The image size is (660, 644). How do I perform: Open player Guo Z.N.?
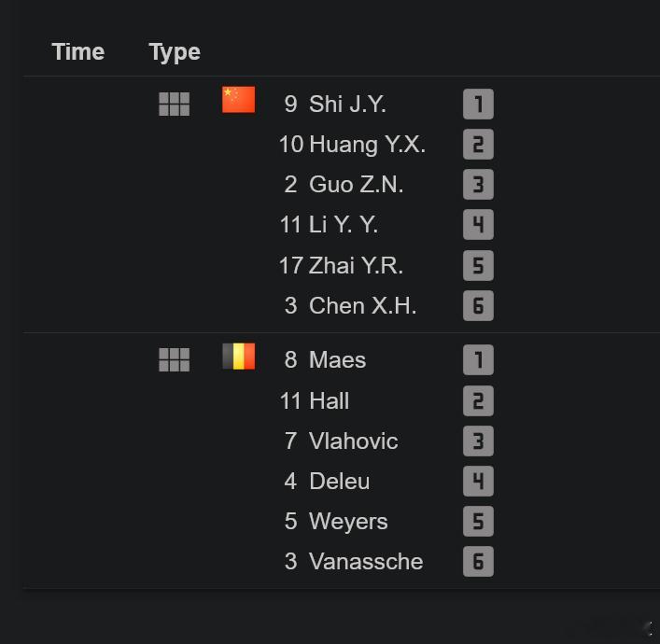tap(356, 185)
